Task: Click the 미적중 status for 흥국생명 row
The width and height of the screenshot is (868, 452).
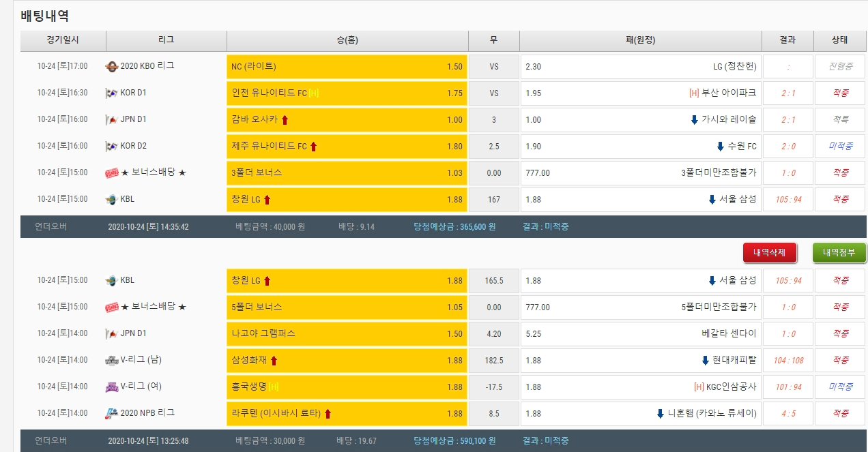Action: (x=839, y=387)
